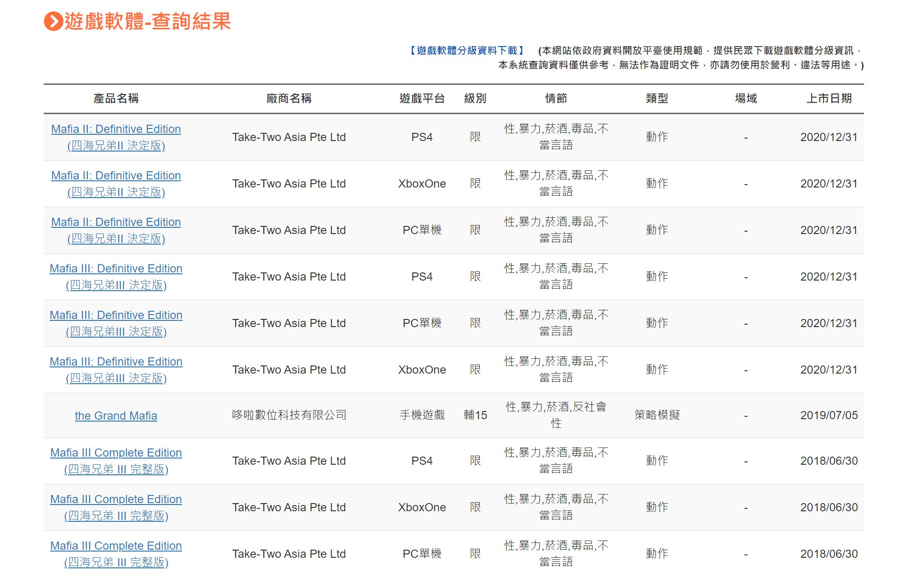Viewport: 912px width, 588px height.
Task: Open Mafia III Complete Edition link for XboxOne
Action: (116, 500)
